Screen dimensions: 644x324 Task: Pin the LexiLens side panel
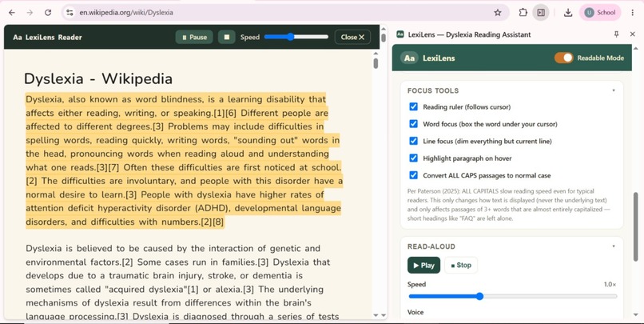616,34
